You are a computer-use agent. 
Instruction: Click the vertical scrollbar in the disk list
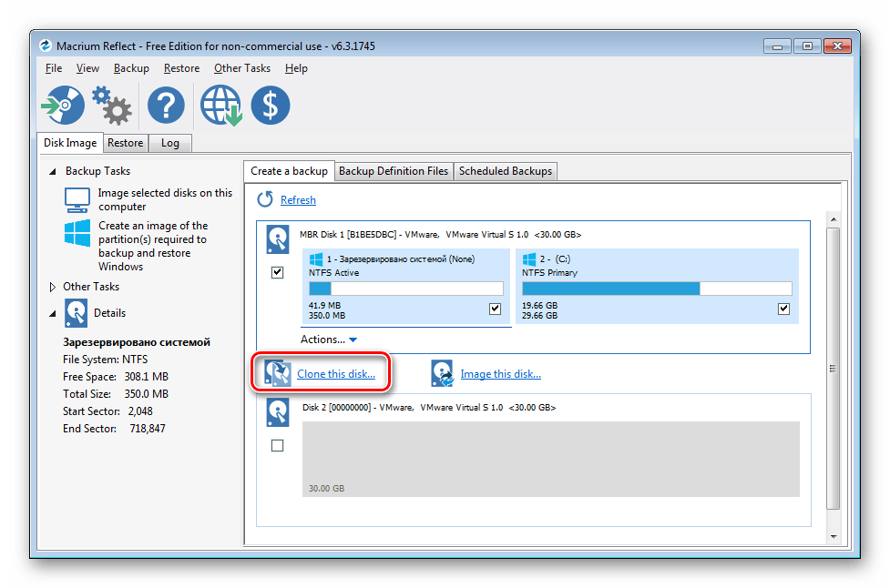833,368
